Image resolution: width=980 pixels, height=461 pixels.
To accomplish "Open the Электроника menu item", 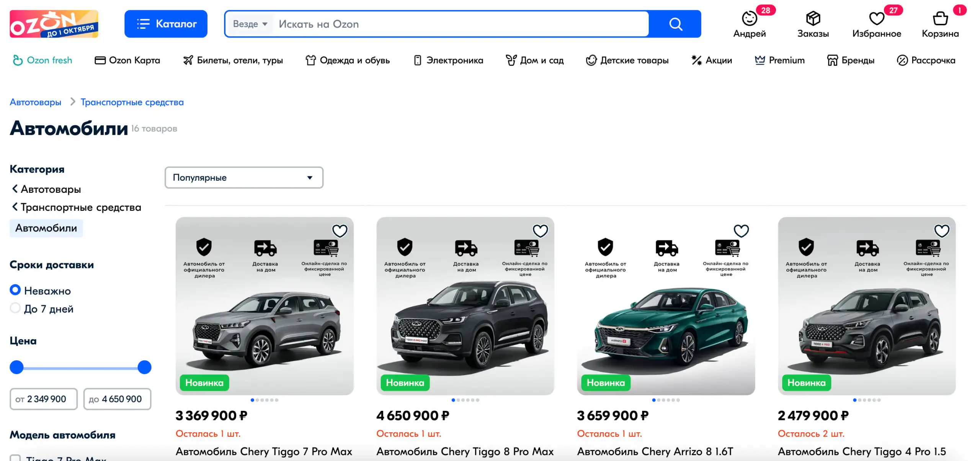I will click(448, 60).
